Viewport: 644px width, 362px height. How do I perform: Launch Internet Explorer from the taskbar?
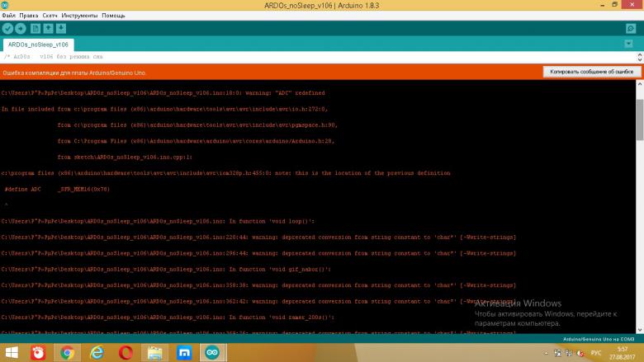pos(97,353)
